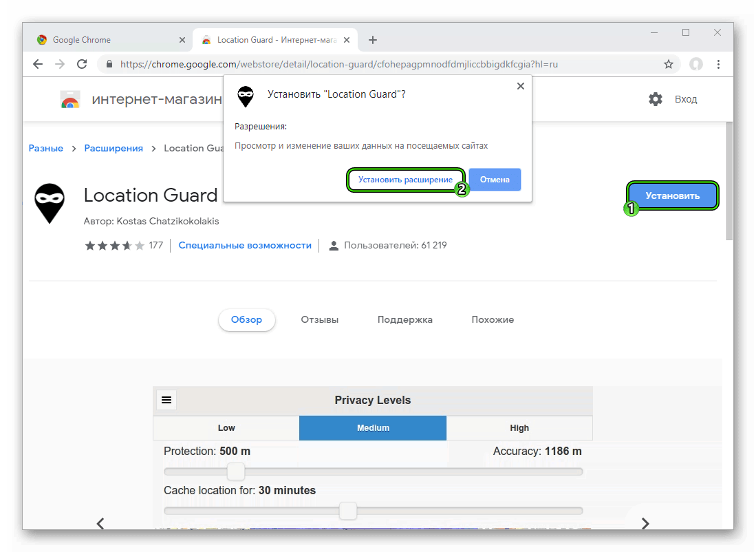Click the 177 ratings count

155,245
